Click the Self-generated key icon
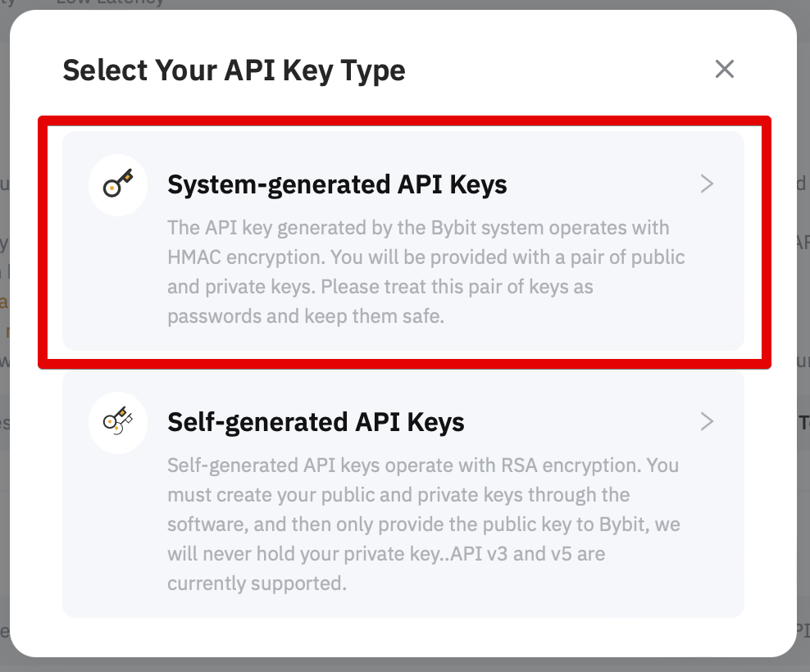This screenshot has width=810, height=672. point(118,423)
